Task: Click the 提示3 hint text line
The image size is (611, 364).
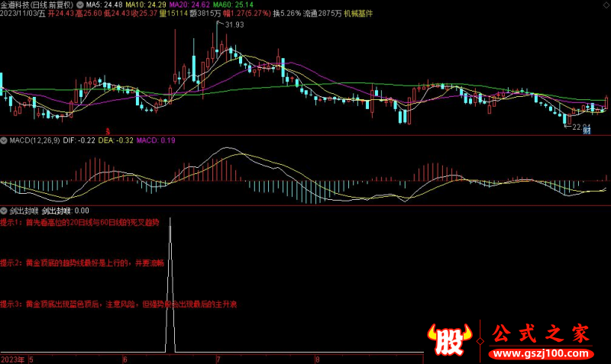Action: coord(118,304)
